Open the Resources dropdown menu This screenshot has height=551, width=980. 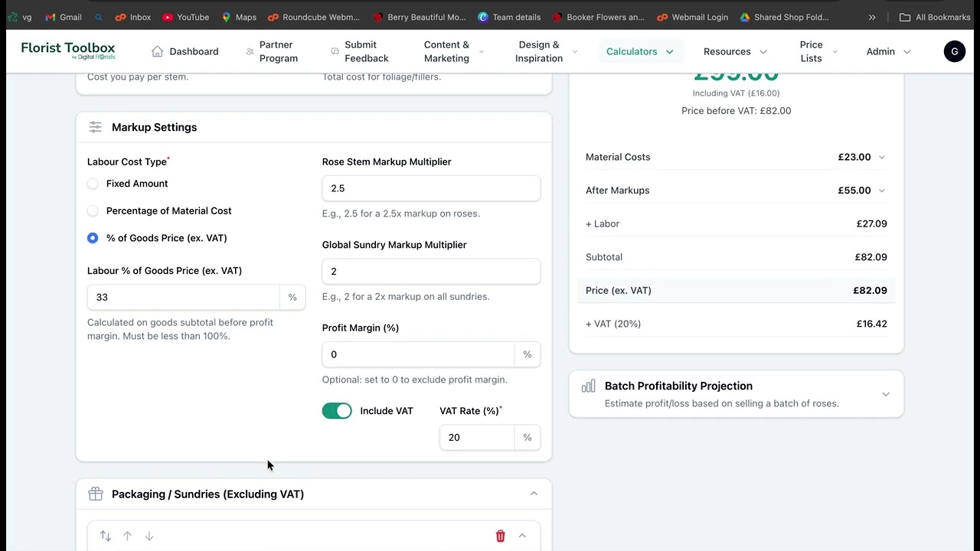click(x=735, y=51)
